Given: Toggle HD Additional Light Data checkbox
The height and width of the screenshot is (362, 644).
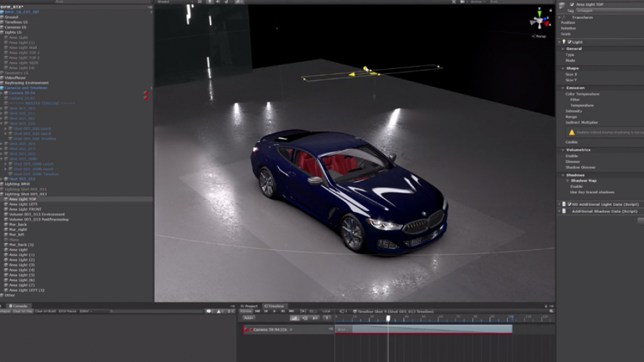Looking at the screenshot, I should click(x=570, y=204).
